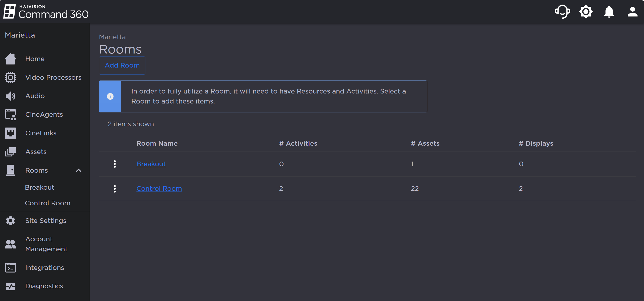This screenshot has height=301, width=644.
Task: Click the Haivision Command 360 logo
Action: pos(46,12)
